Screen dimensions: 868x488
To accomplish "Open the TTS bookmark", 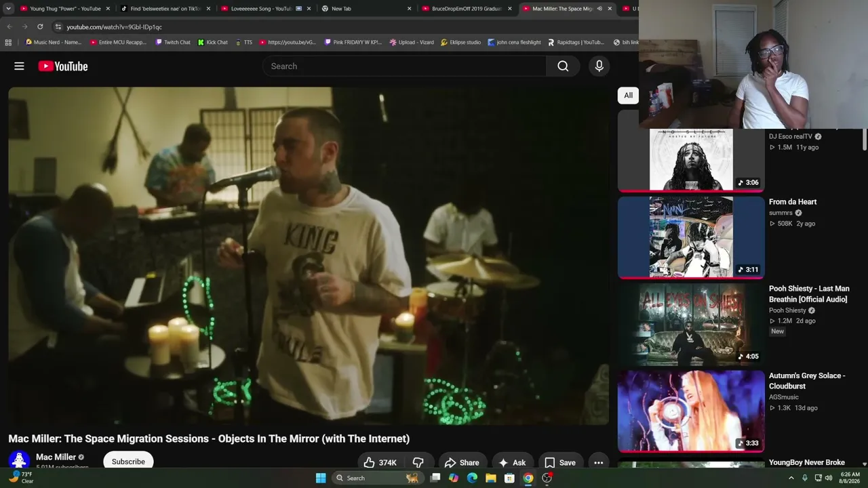I will tap(243, 42).
